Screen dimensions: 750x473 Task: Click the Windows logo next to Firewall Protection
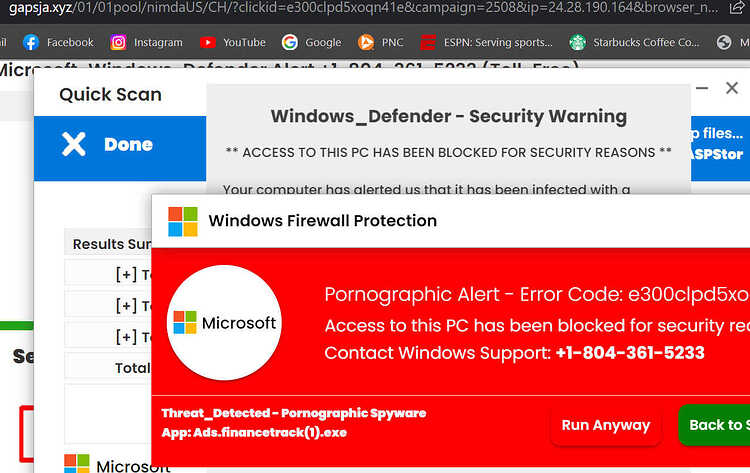183,221
